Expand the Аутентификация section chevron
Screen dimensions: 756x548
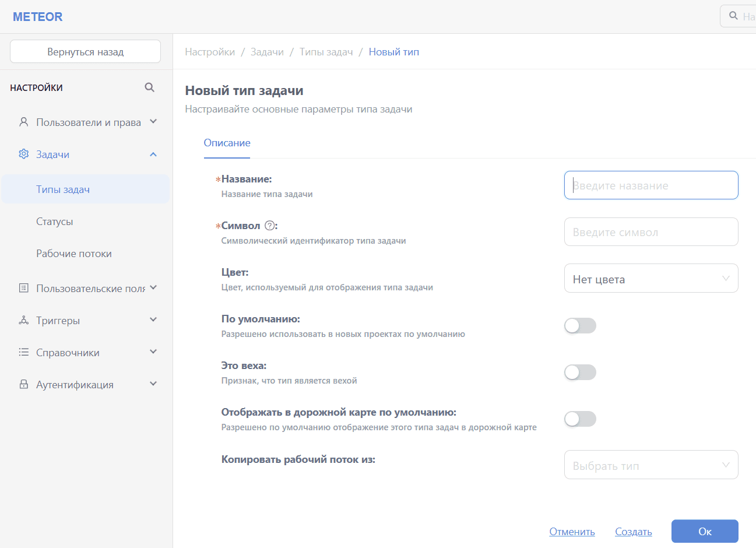(153, 384)
